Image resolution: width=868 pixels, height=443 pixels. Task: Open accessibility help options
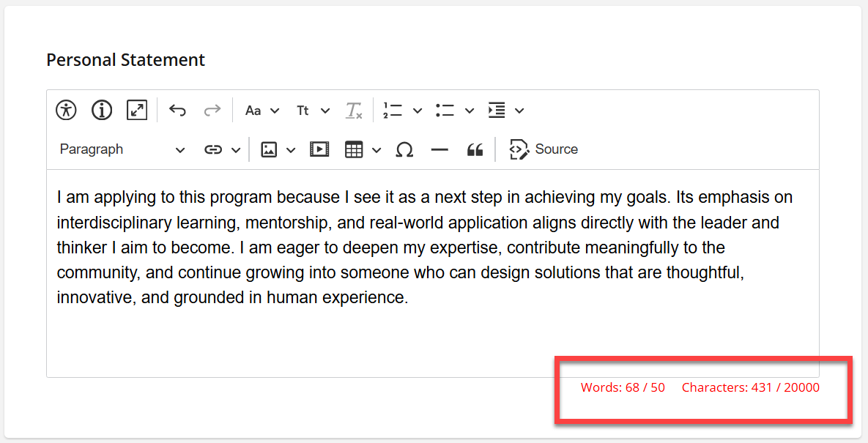pyautogui.click(x=65, y=110)
